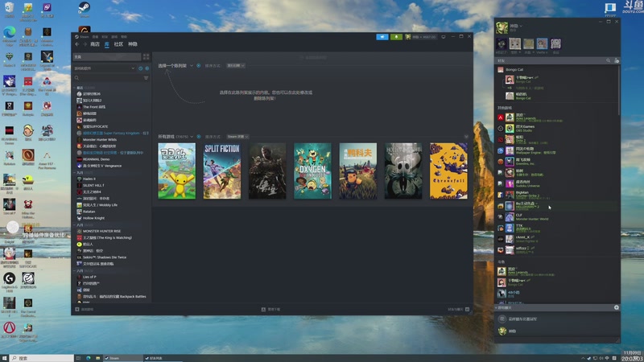Open first shelf sort-by dropdown
This screenshot has height=362, width=644.
[x=235, y=66]
